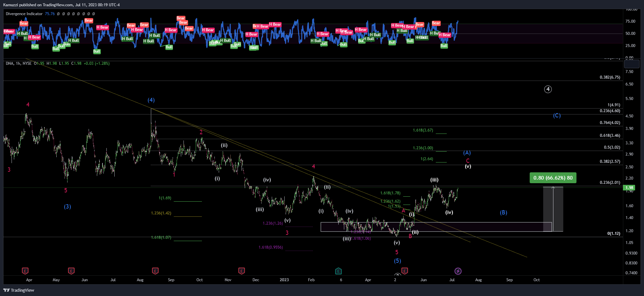Click the purple 1.618(0.9556) extension label
644x296 pixels.
[x=271, y=247]
